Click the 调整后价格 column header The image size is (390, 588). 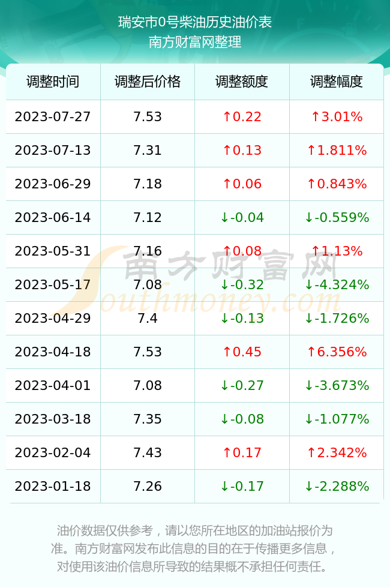click(148, 82)
